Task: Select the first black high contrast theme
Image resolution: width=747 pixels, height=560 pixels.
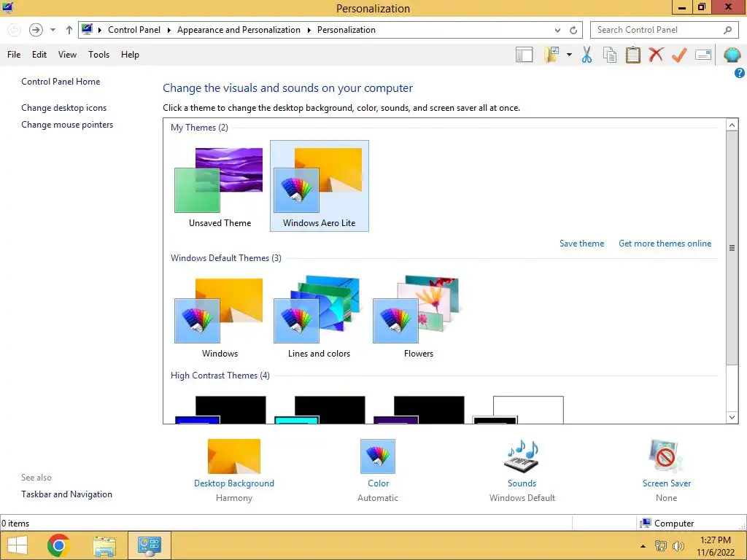Action: click(220, 410)
